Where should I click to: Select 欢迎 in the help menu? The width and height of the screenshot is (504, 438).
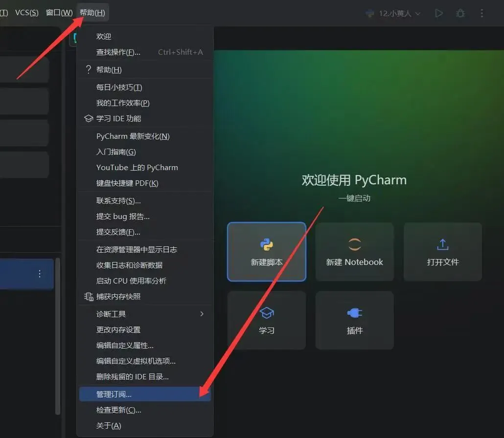pyautogui.click(x=145, y=36)
